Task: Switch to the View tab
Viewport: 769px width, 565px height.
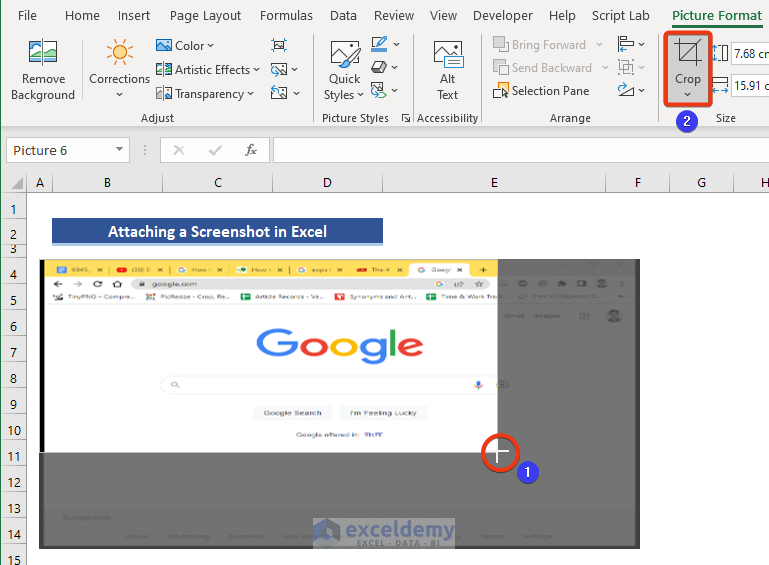Action: [x=443, y=16]
